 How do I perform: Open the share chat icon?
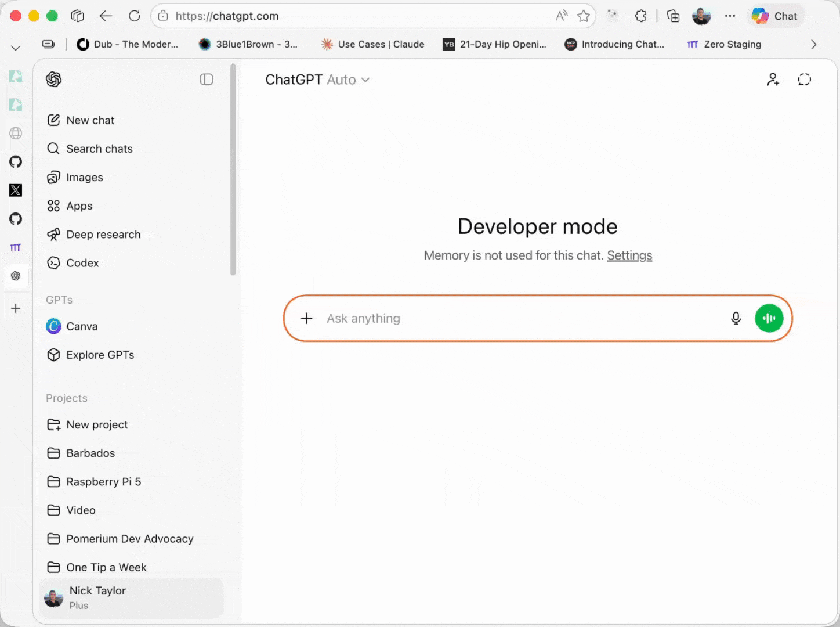click(773, 79)
